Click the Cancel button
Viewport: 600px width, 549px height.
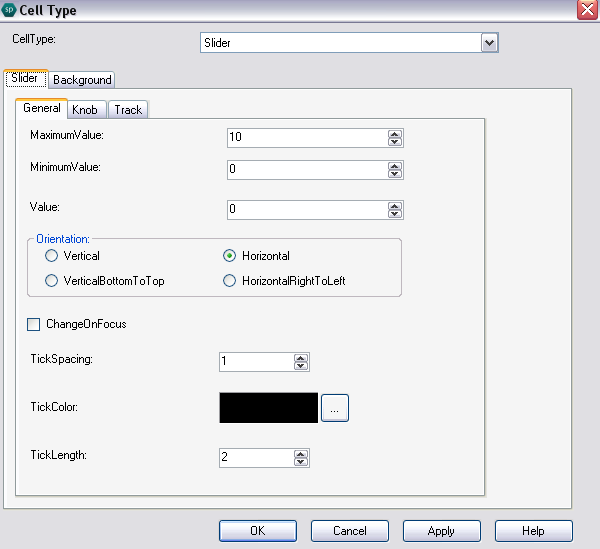click(350, 531)
